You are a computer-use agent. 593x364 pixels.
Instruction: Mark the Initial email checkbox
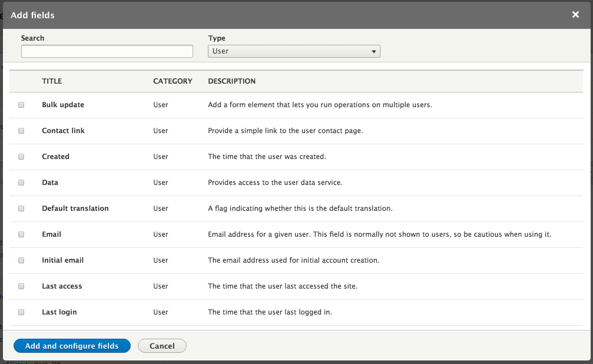click(21, 260)
